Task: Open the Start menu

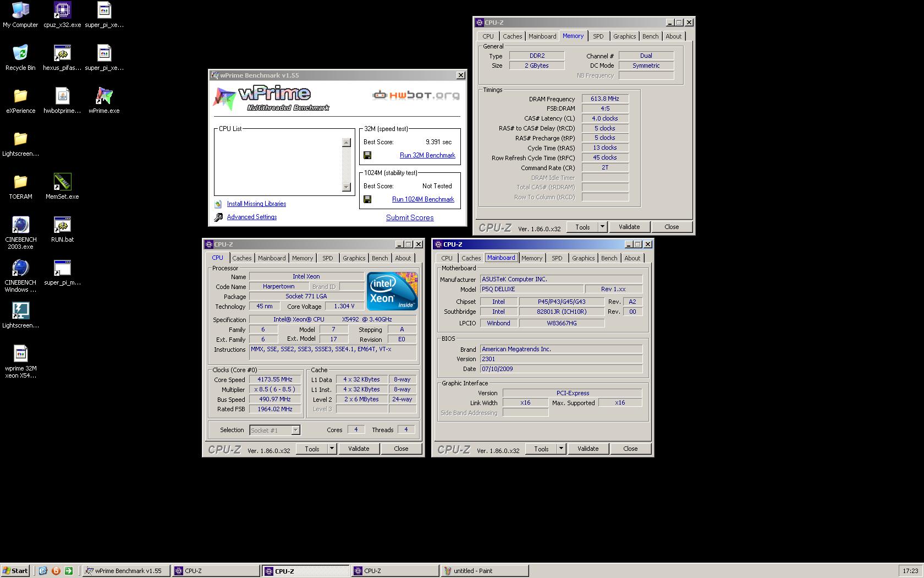Action: coord(15,571)
